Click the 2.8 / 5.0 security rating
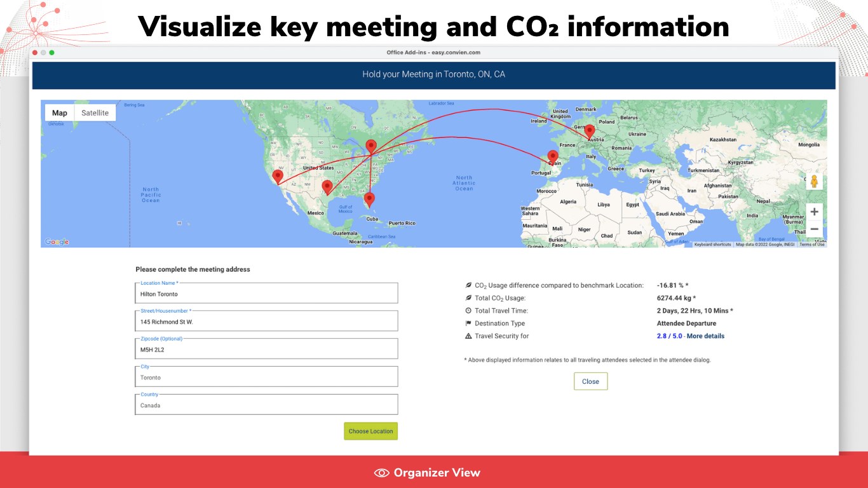The image size is (868, 488). 669,336
